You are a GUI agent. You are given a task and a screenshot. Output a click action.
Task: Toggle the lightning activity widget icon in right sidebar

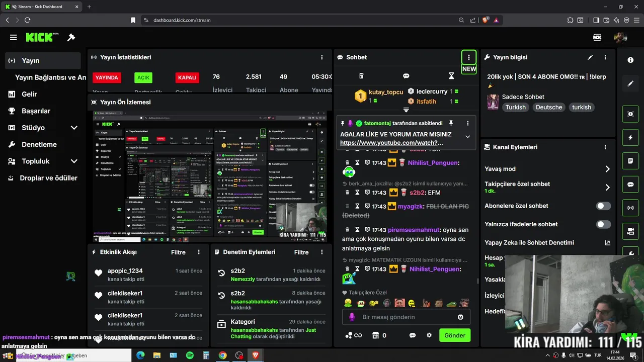point(630,137)
